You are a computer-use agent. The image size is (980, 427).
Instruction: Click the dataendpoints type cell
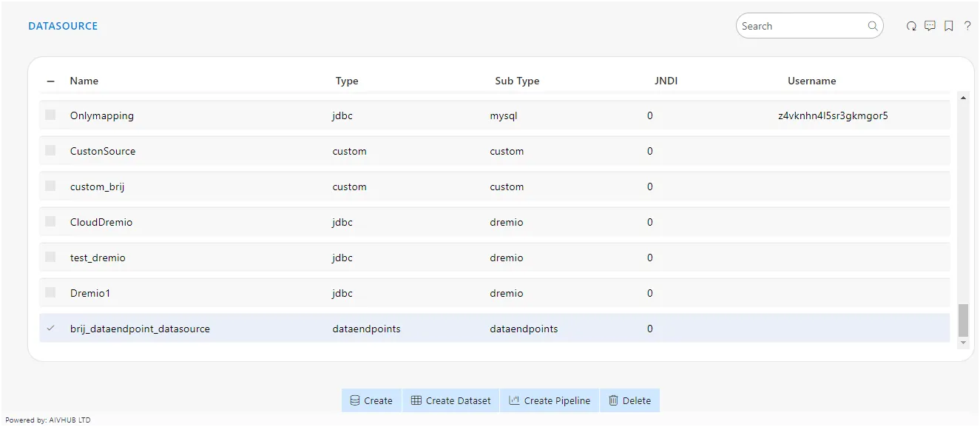click(x=366, y=329)
